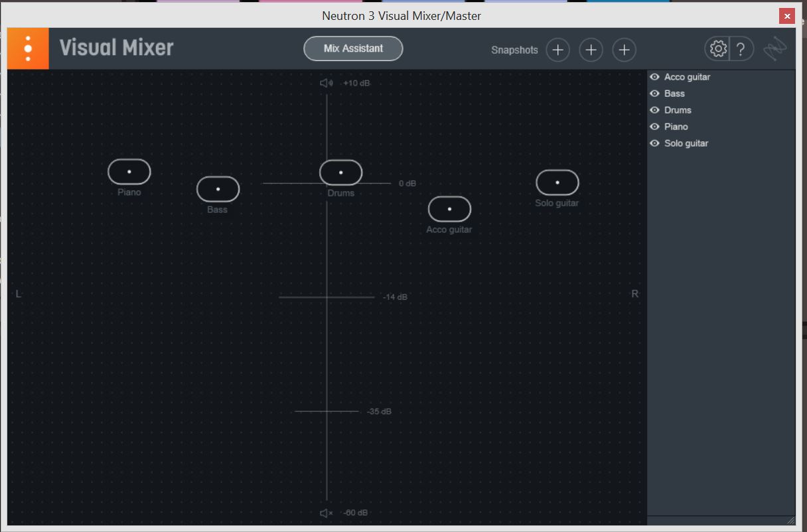This screenshot has height=532, width=807.
Task: Open Visual Mixer settings gear
Action: coord(717,48)
